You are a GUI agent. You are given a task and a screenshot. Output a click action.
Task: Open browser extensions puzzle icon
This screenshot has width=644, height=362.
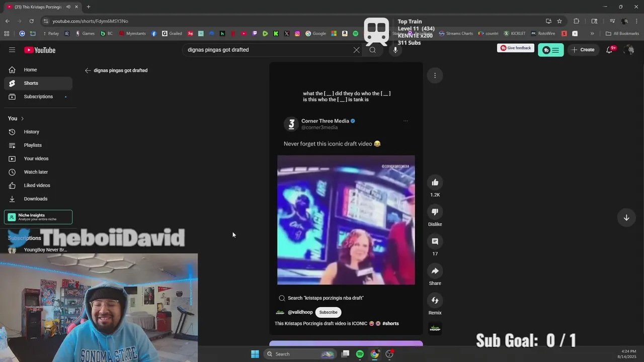577,21
